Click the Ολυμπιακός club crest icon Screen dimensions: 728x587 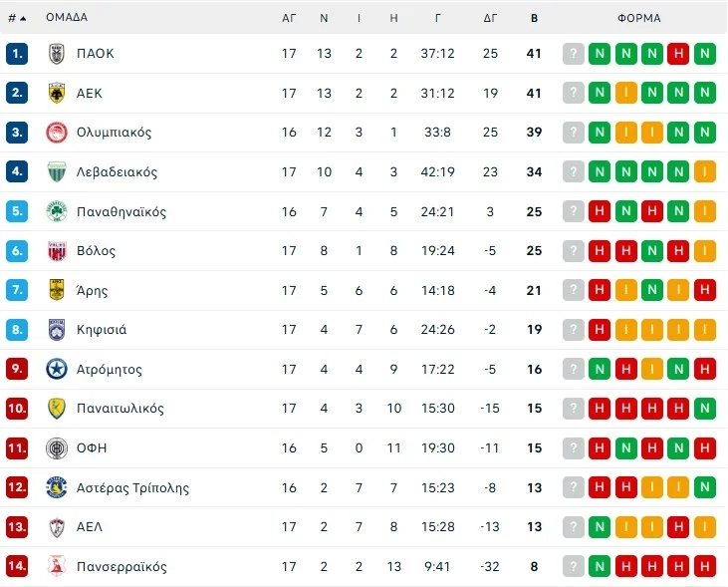pos(56,133)
